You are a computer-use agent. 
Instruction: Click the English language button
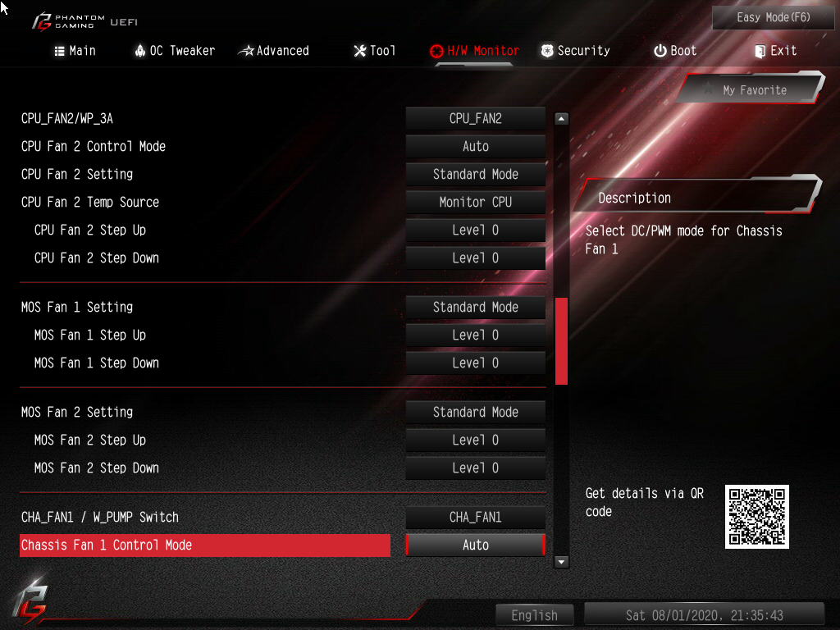534,615
